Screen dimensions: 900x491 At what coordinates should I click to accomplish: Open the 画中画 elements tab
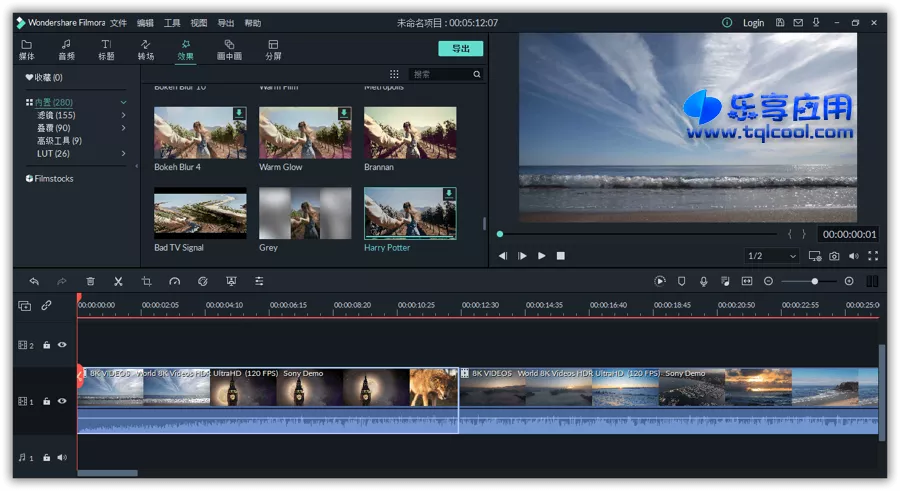click(x=229, y=50)
